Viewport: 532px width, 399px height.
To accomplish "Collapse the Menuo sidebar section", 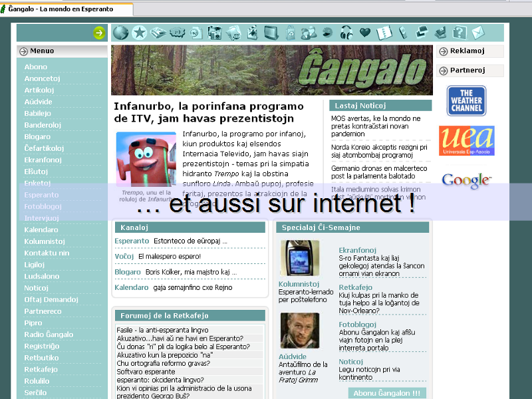I will [24, 51].
